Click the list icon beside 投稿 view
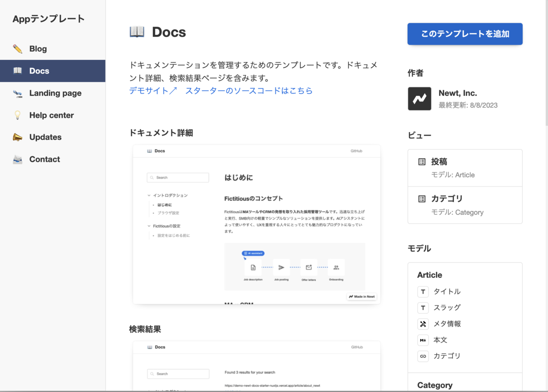548x392 pixels. click(x=422, y=162)
